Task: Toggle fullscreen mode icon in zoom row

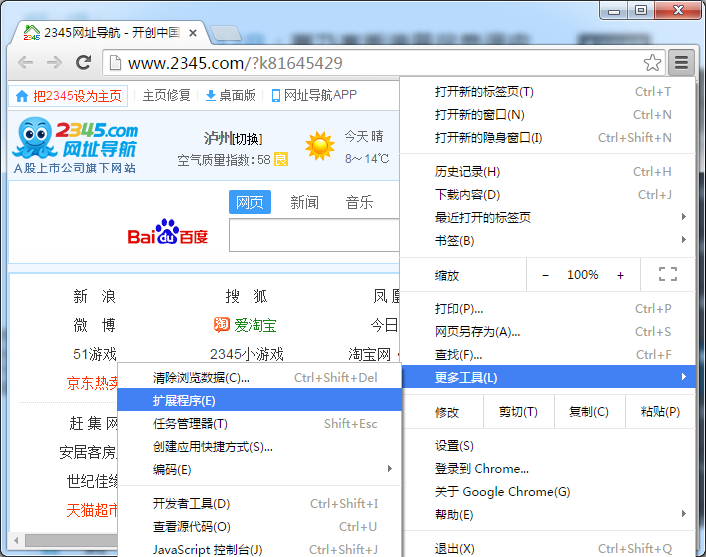Action: (668, 274)
